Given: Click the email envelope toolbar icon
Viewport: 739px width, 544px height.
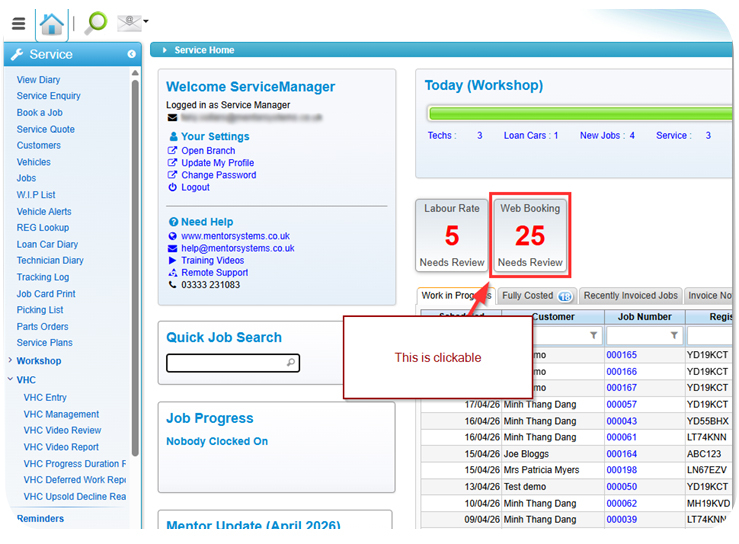Looking at the screenshot, I should (128, 22).
